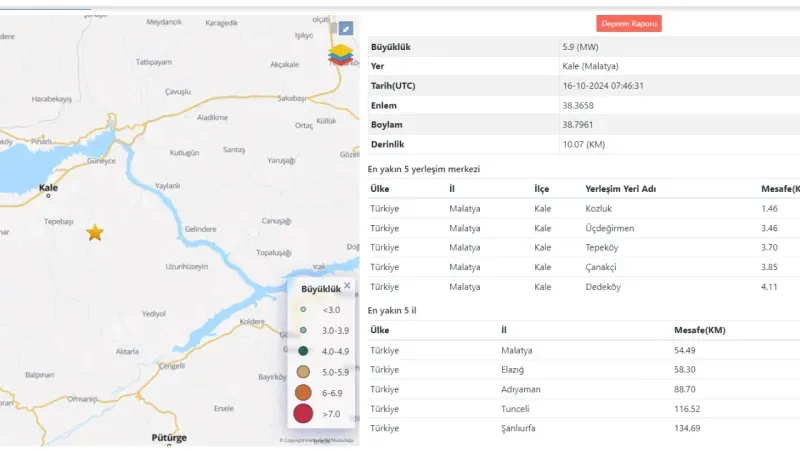Click the Şanlıurfa province entry
This screenshot has height=450, width=800.
coord(518,428)
